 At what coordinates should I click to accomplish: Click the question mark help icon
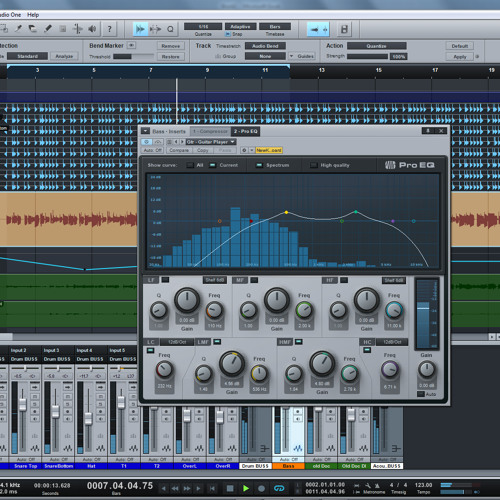(109, 29)
